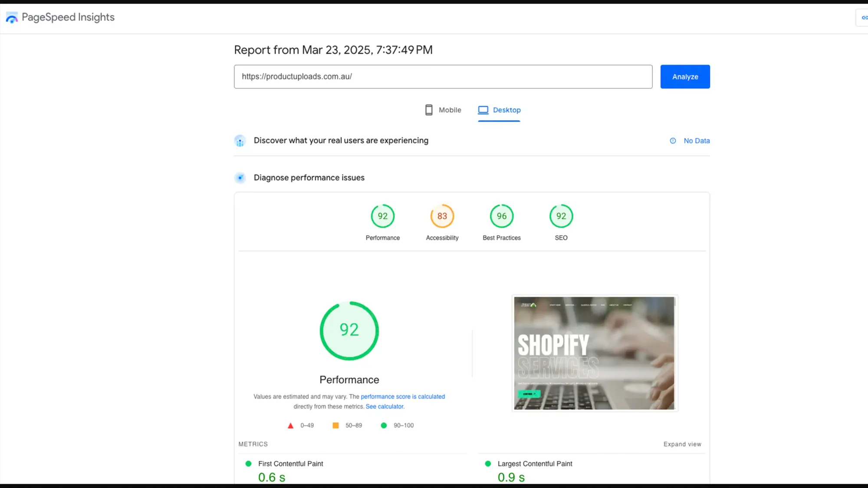Click the URL input field

coord(443,77)
